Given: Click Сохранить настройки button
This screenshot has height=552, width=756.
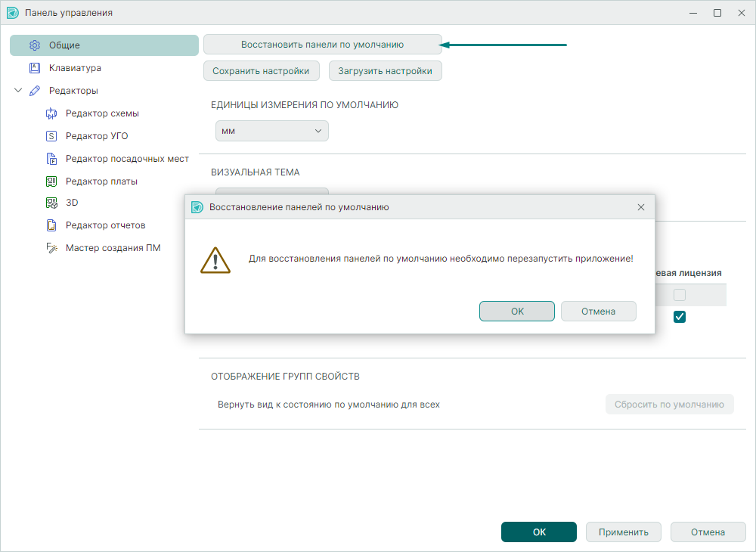Looking at the screenshot, I should (261, 71).
